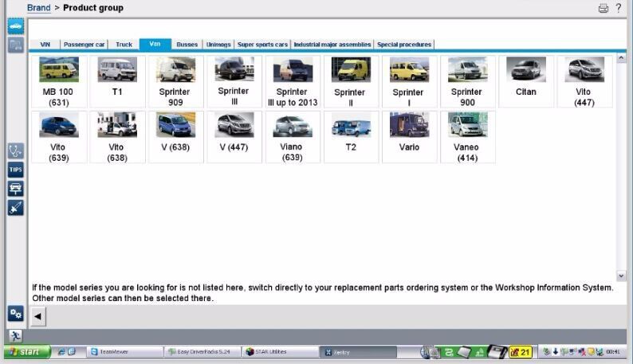This screenshot has width=633, height=364.
Task: Click the vehicle selection car icon in sidebar
Action: coord(16,26)
